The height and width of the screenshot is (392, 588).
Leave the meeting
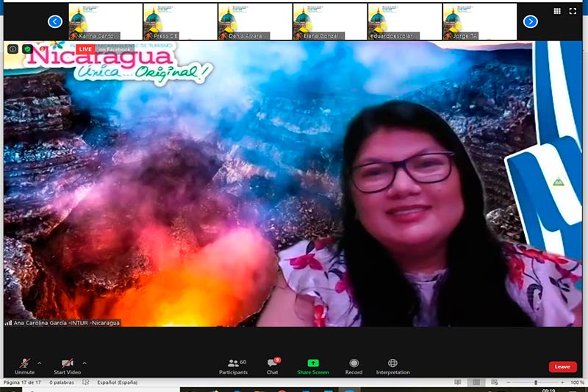pyautogui.click(x=562, y=366)
